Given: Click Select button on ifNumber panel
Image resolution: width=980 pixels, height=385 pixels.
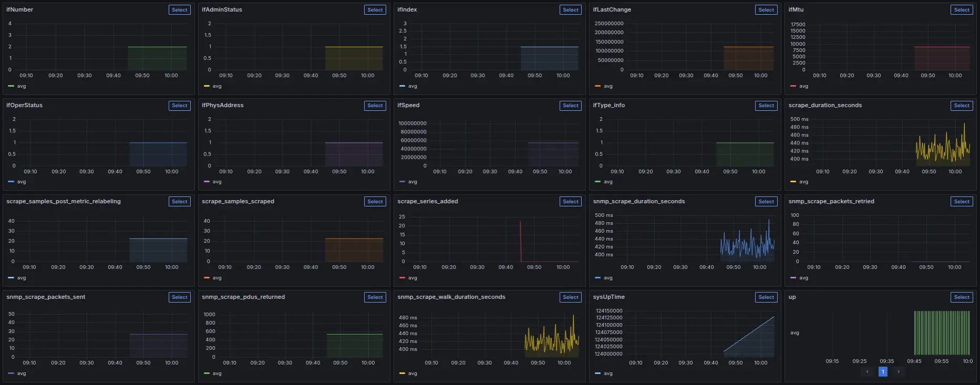Looking at the screenshot, I should pos(180,10).
